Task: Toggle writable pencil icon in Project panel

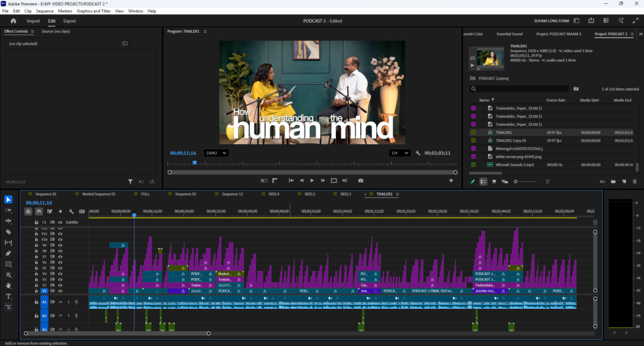Action: coord(473,182)
